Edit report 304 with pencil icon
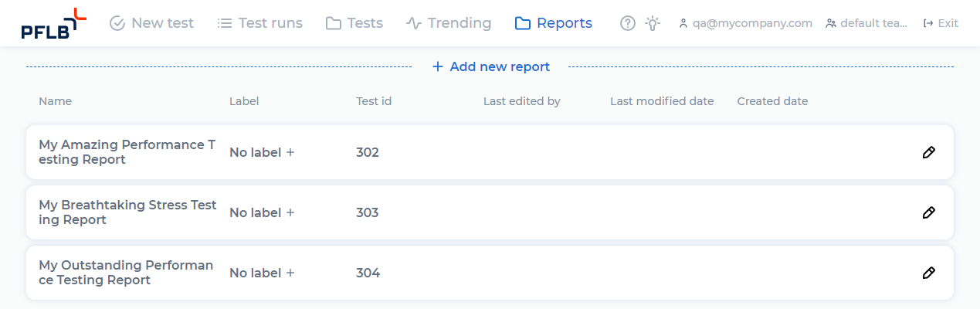Image resolution: width=980 pixels, height=309 pixels. pos(928,273)
